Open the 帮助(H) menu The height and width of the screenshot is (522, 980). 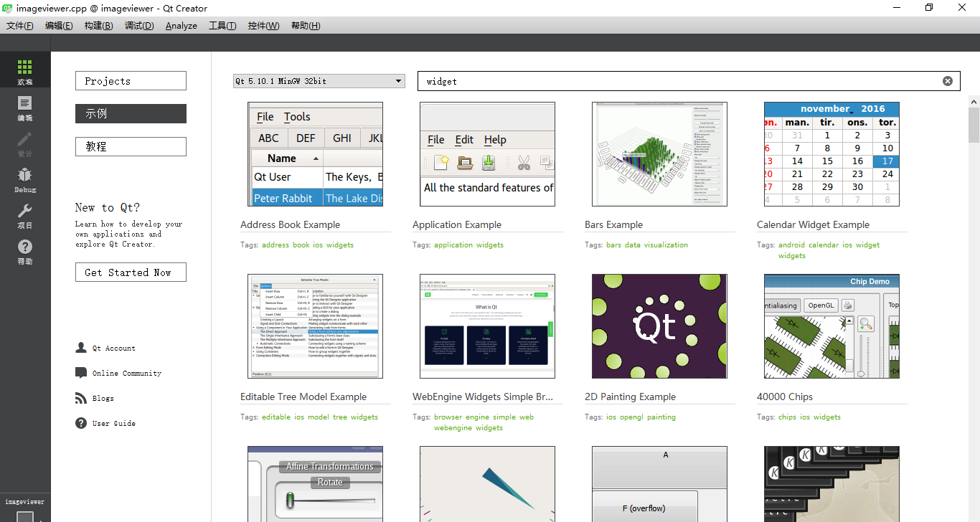tap(306, 26)
